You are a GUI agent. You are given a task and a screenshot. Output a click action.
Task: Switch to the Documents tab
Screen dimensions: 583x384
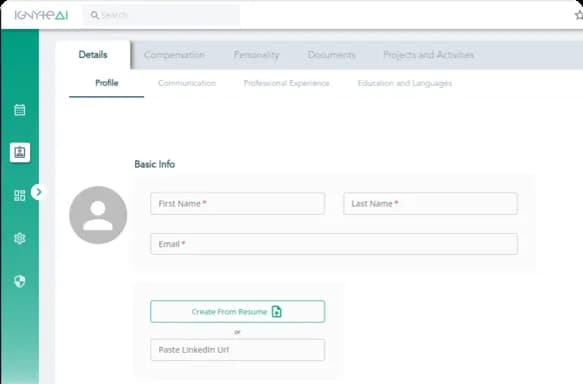[x=332, y=55]
